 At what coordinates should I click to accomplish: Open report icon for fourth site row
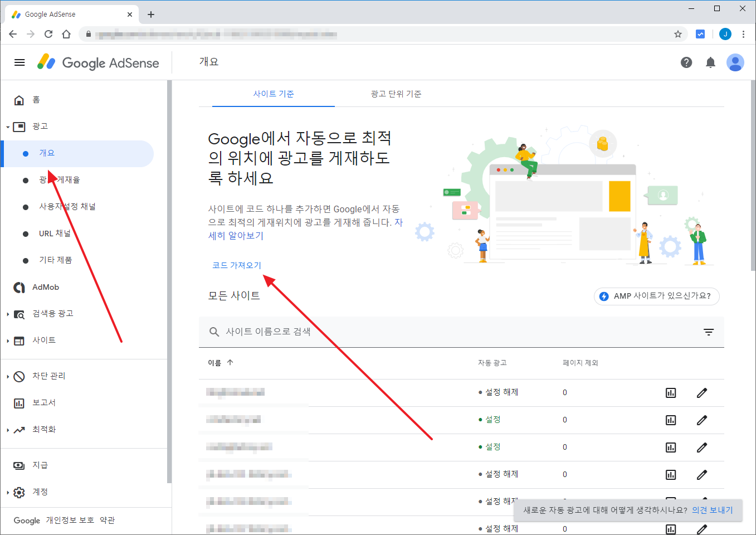tap(671, 475)
